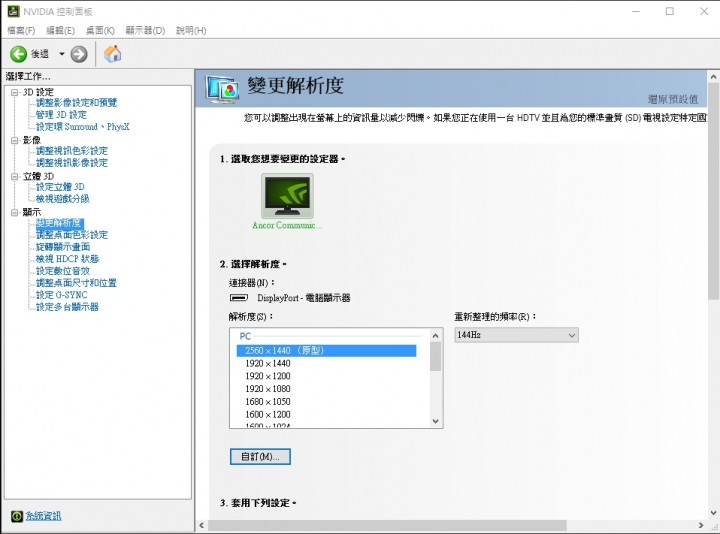
Task: Click the 系統資訊 link
Action: tap(43, 516)
